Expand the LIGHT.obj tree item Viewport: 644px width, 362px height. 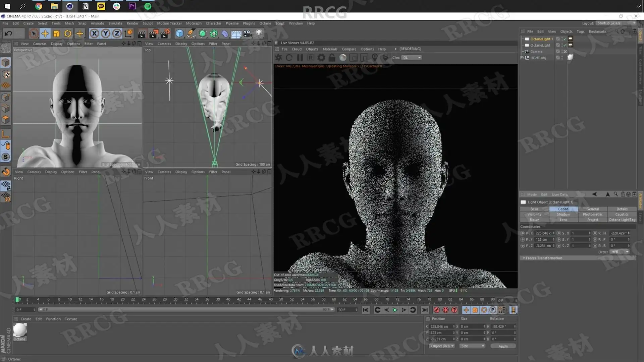tap(522, 58)
